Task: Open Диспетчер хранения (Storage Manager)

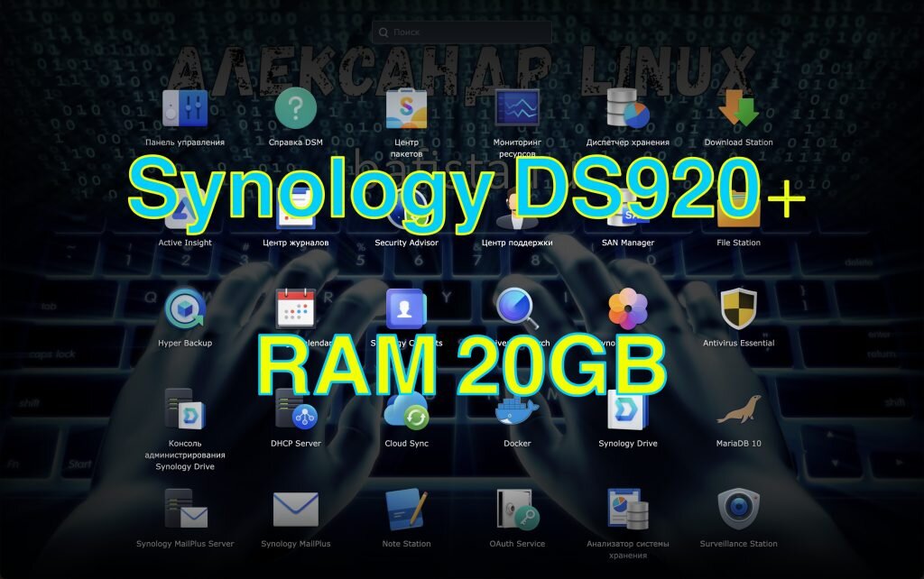Action: click(628, 109)
